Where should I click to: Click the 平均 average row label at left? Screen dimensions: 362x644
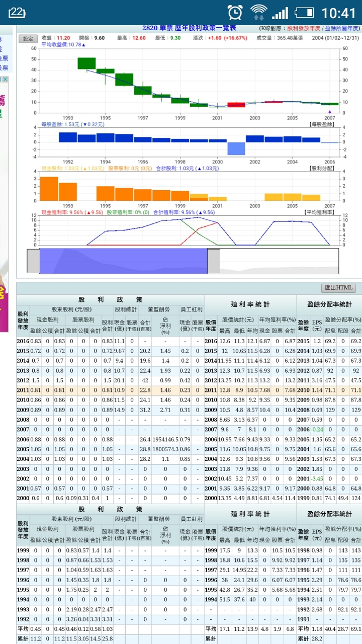click(23, 629)
